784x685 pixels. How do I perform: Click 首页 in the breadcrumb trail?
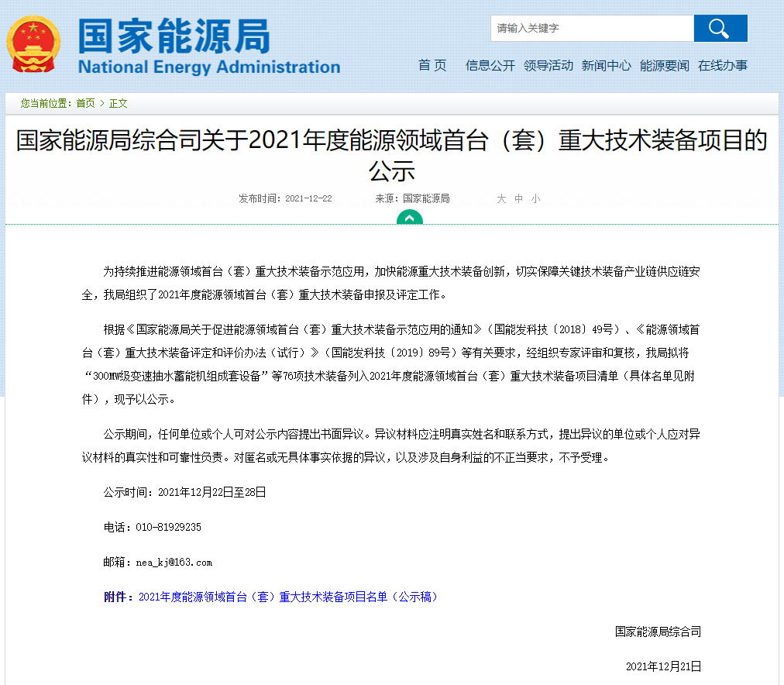pos(85,103)
